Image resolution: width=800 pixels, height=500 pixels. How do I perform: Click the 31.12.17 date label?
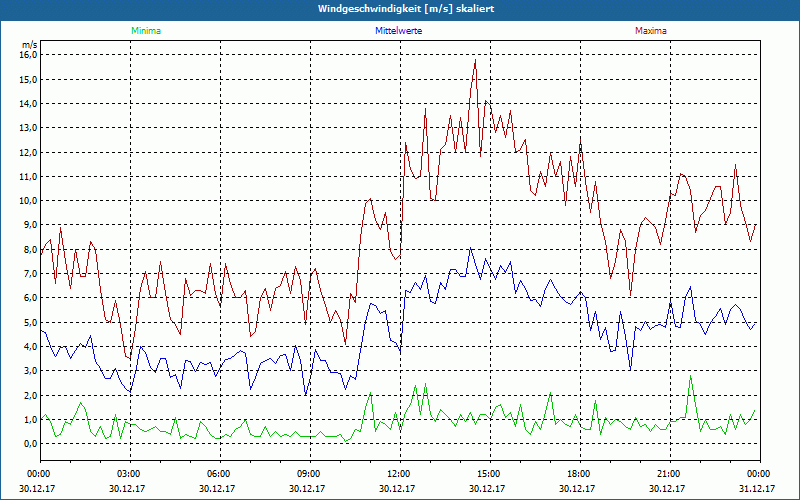[757, 488]
